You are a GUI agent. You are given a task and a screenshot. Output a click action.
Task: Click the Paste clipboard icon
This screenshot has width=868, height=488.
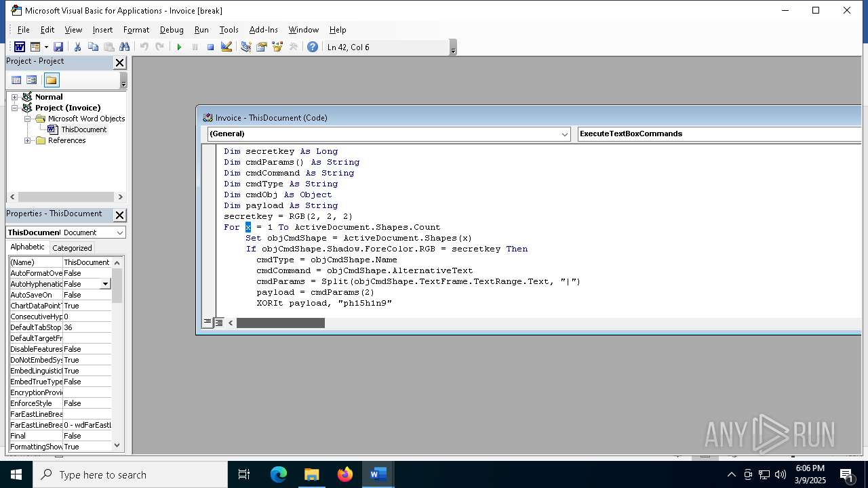108,47
